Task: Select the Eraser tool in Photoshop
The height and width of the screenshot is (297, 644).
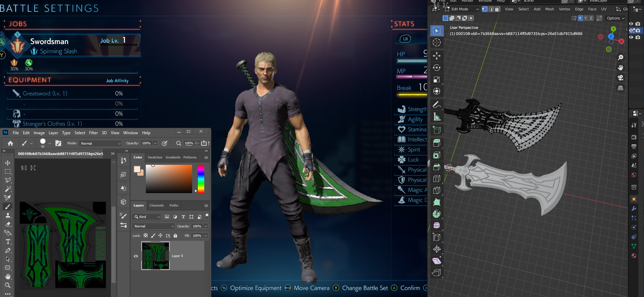Action: [8, 224]
